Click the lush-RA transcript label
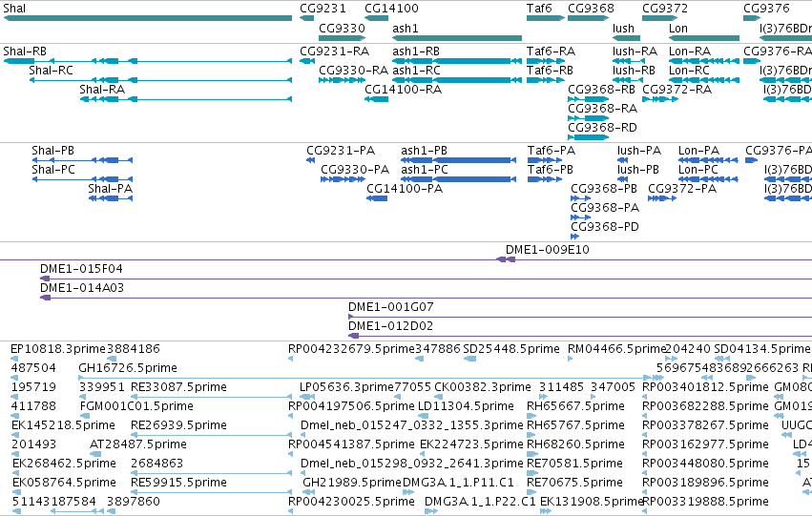Viewport: 812px width, 516px height. point(635,52)
